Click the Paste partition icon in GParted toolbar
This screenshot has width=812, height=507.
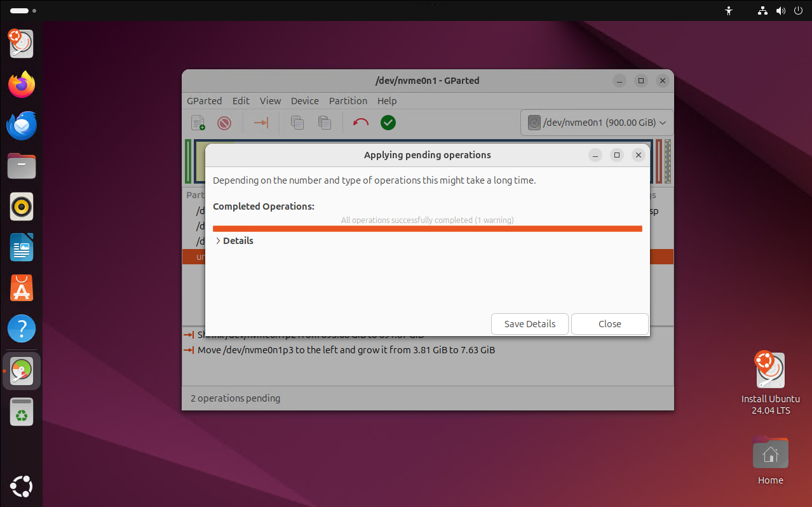point(324,123)
